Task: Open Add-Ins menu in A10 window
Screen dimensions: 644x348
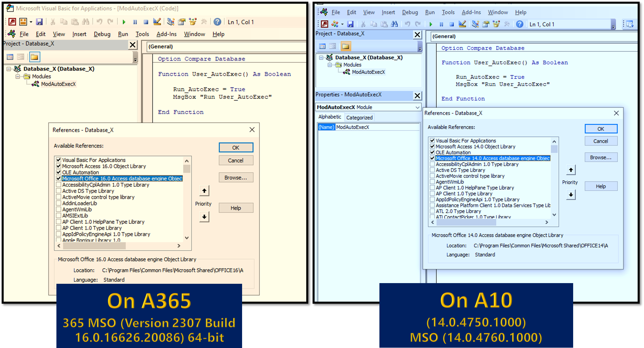Action: tap(471, 12)
